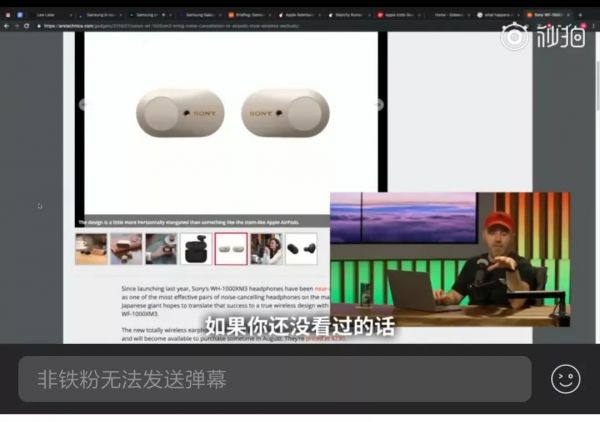Go back with the browser back arrow
600x422 pixels.
(x=7, y=26)
